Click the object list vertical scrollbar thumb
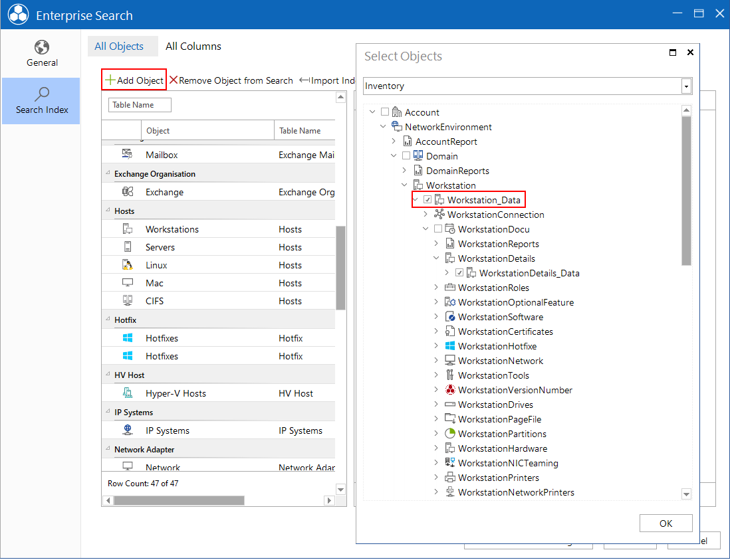 (x=340, y=268)
